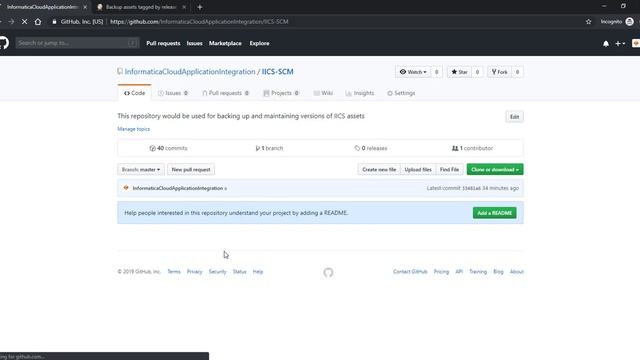The width and height of the screenshot is (640, 360).
Task: Select the Insights tab
Action: [360, 93]
